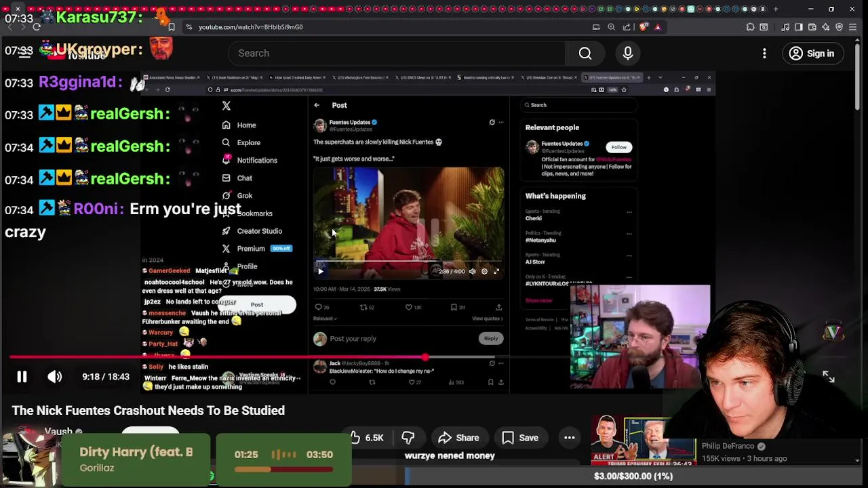This screenshot has height=488, width=868.
Task: Click the video title about Nick Fuentes
Action: (149, 411)
